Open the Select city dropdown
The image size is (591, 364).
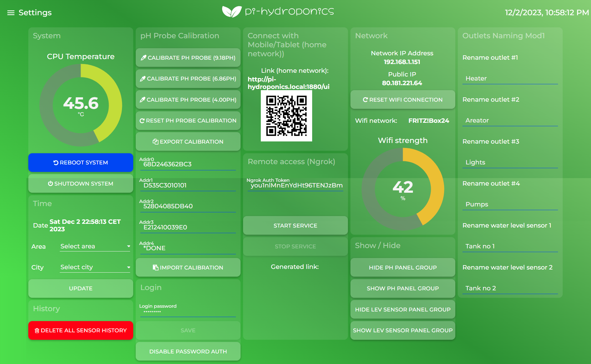[x=95, y=267]
